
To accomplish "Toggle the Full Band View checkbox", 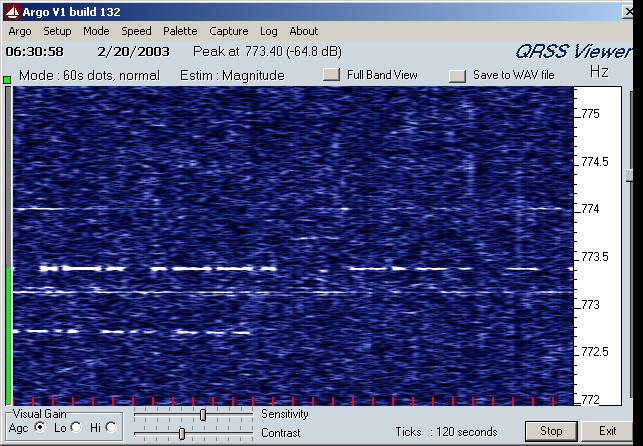I will (x=332, y=75).
